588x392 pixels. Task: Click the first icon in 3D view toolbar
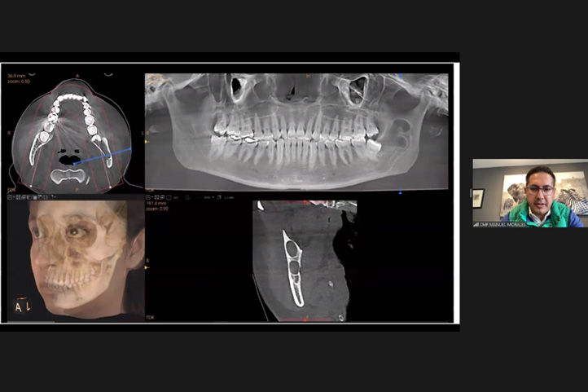pyautogui.click(x=7, y=197)
